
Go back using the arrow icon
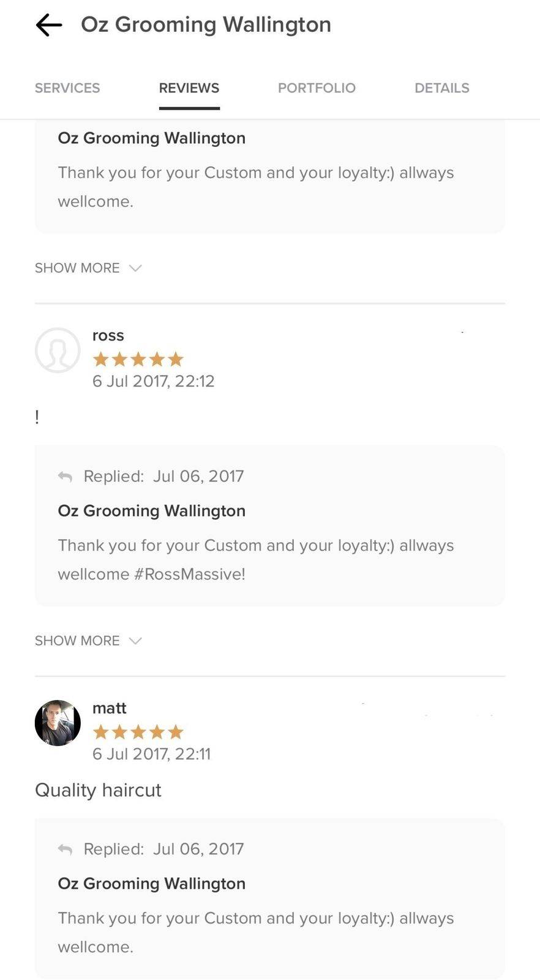click(x=49, y=25)
